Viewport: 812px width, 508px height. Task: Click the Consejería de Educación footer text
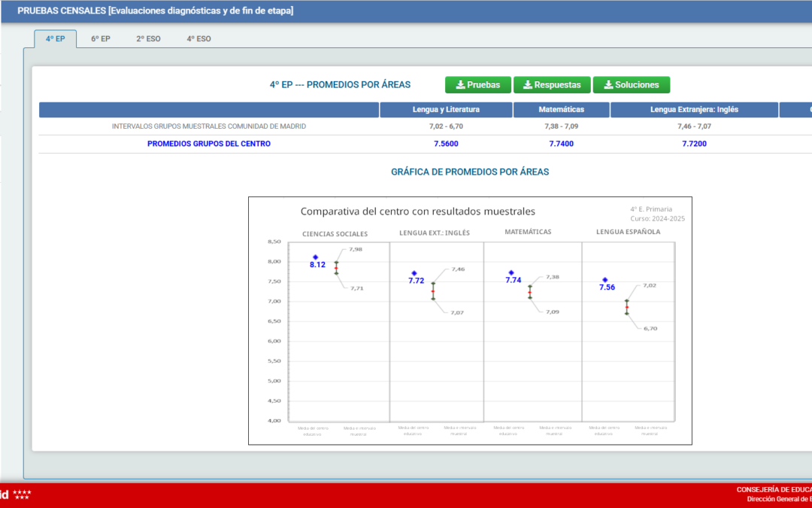click(x=774, y=490)
